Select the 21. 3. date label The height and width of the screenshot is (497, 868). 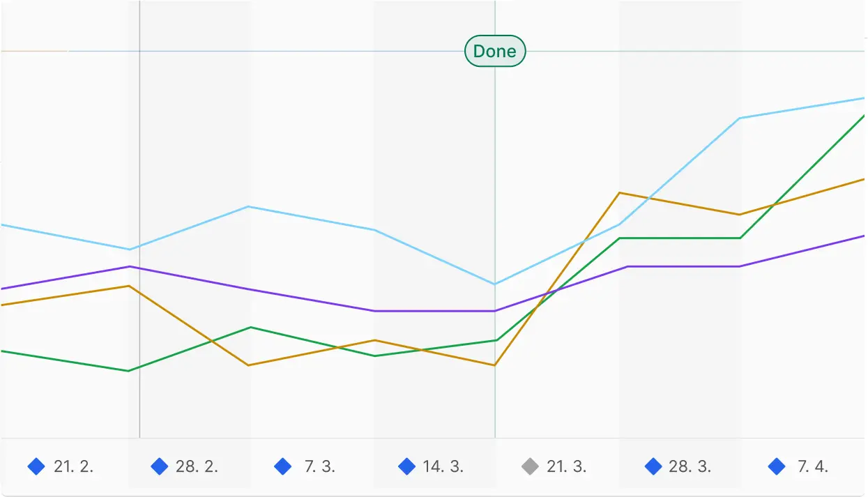(x=566, y=467)
